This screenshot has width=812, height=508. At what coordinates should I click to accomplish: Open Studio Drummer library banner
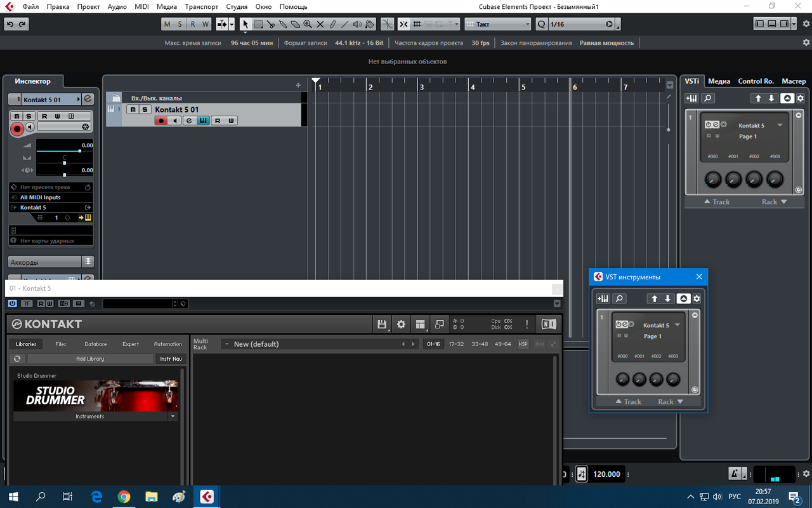(x=96, y=396)
